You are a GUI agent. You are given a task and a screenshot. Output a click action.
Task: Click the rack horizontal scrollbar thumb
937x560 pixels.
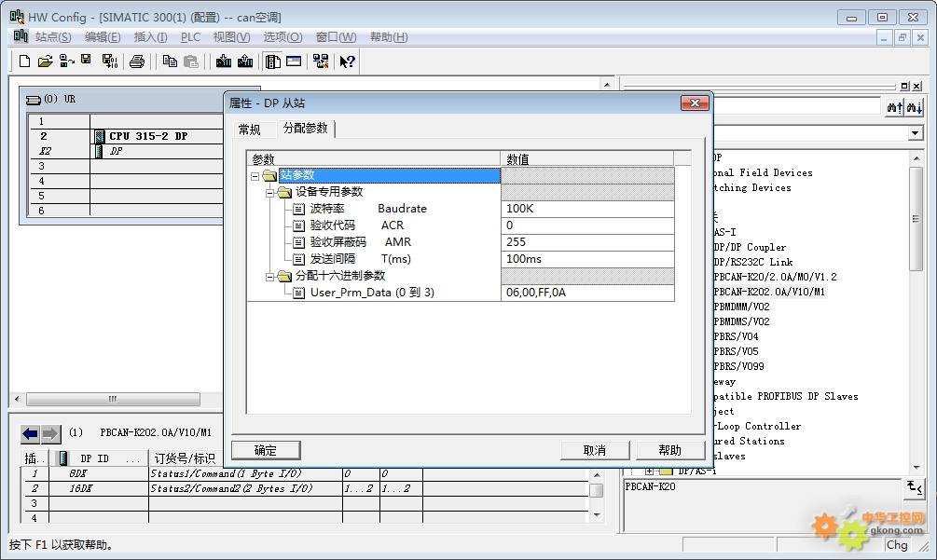coord(113,399)
